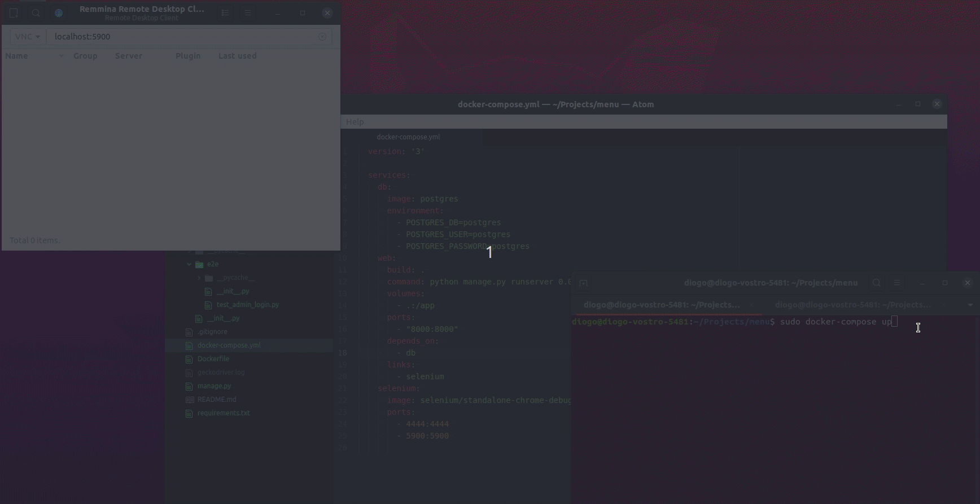Viewport: 980px width, 504px height.
Task: Sort Remmina list by Name column
Action: click(34, 56)
